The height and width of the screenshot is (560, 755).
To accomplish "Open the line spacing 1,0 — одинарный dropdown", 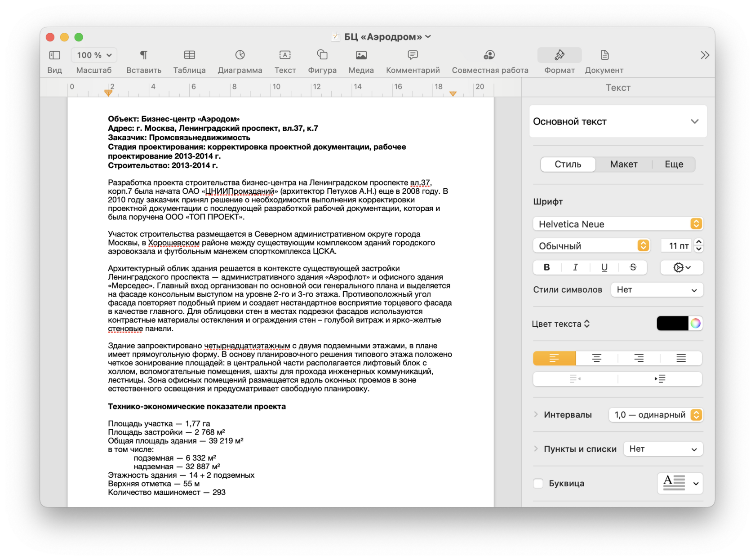I will click(656, 415).
